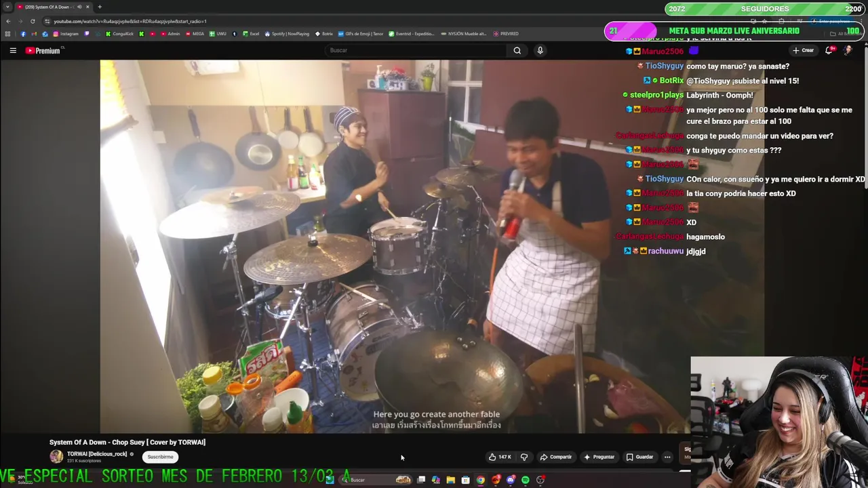Open the Excel bookmark
Viewport: 868px width, 488px height.
click(251, 34)
